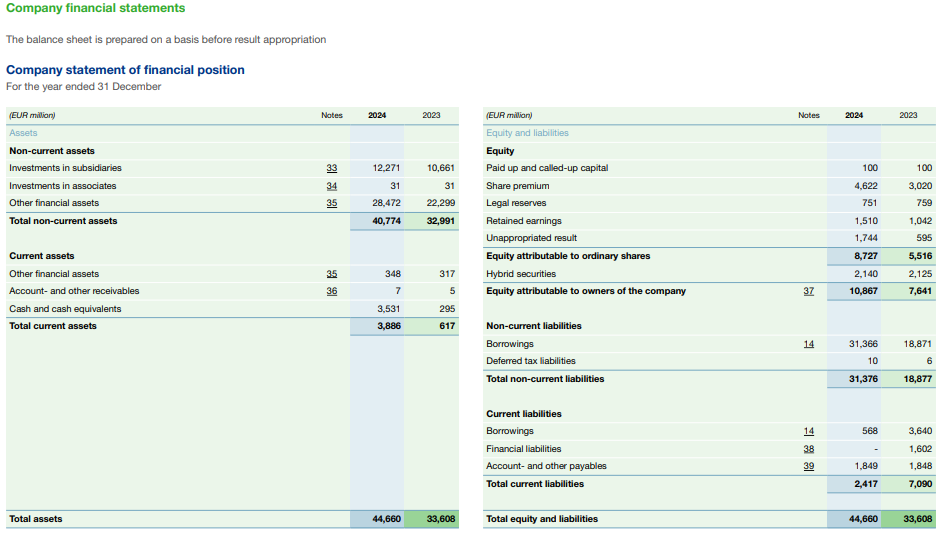Click the 2024 value in the Total assets row
The image size is (946, 538).
386,519
